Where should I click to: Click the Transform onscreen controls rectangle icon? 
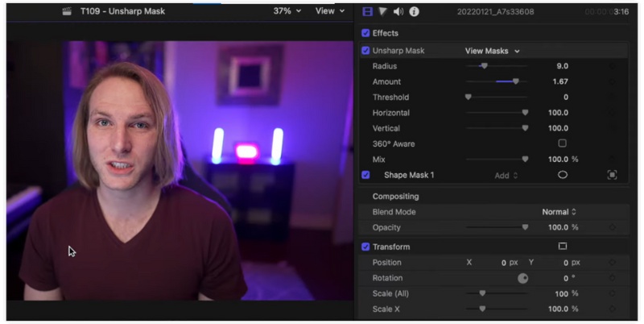[563, 247]
